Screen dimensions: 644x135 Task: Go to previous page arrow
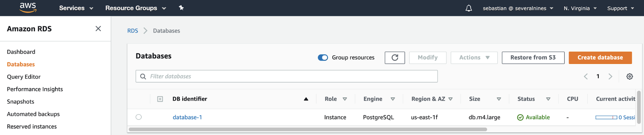pos(586,76)
